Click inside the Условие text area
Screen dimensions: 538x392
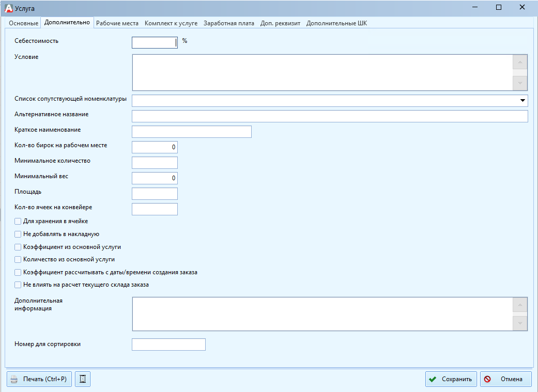(322, 72)
